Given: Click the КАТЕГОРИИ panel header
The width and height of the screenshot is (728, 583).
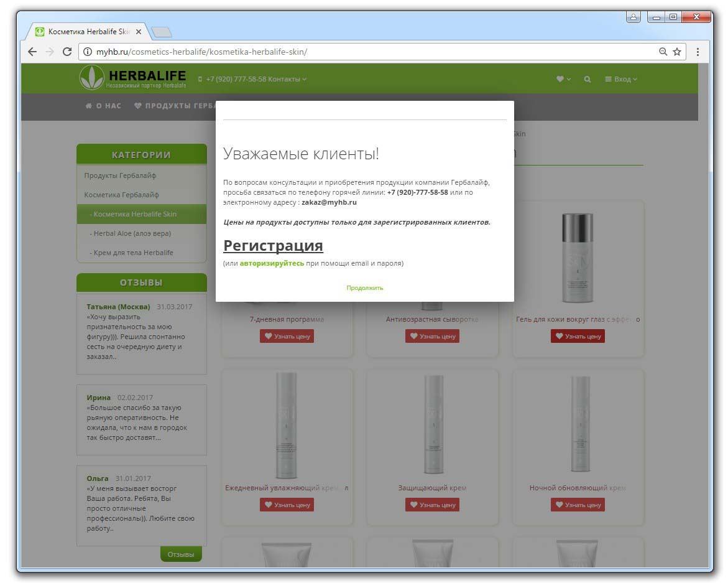Looking at the screenshot, I should tap(142, 154).
